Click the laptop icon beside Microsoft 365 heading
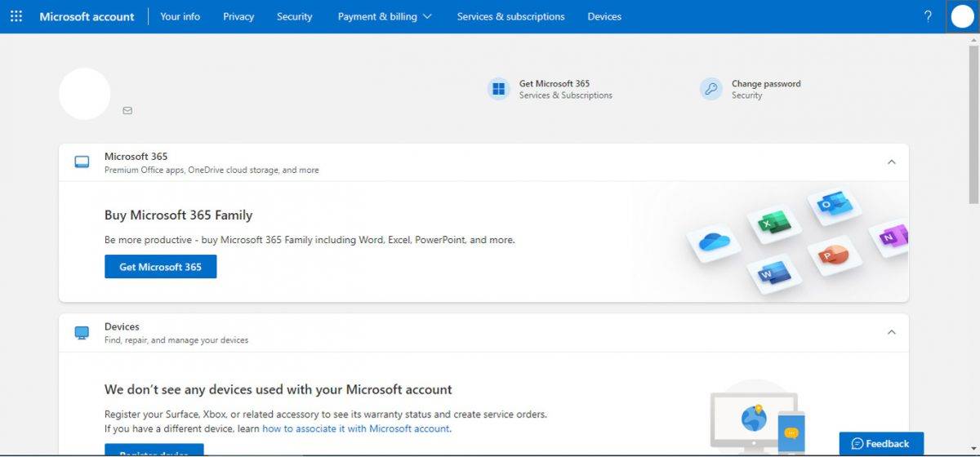980x457 pixels. [x=82, y=162]
